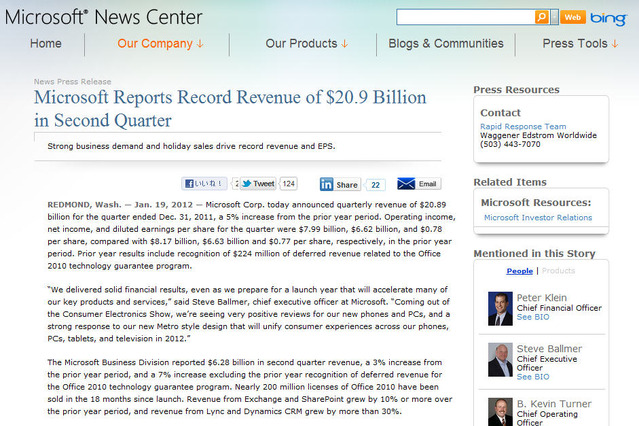Expand the Our Products menu

(306, 44)
